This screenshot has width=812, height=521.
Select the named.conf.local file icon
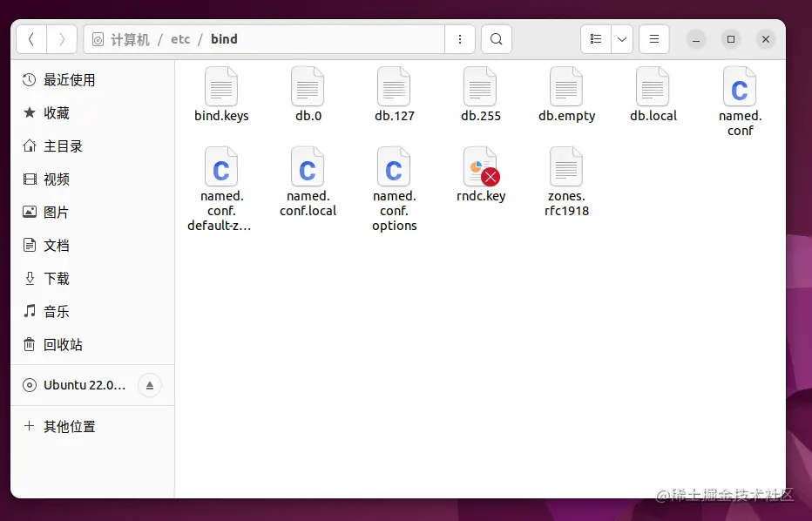coord(308,166)
